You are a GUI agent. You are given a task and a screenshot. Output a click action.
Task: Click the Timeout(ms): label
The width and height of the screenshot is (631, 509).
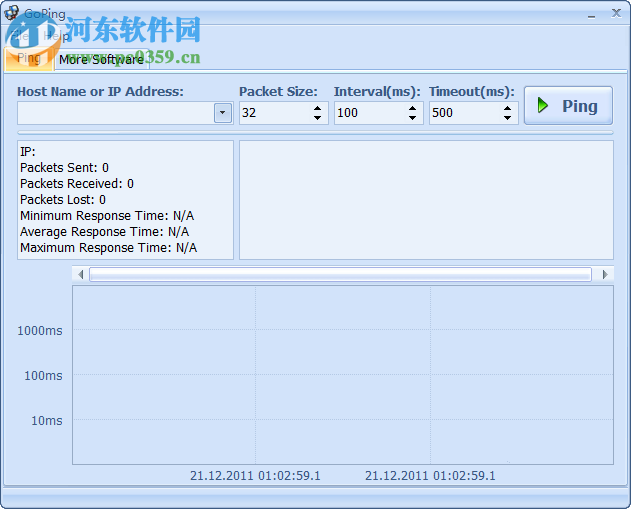click(472, 92)
